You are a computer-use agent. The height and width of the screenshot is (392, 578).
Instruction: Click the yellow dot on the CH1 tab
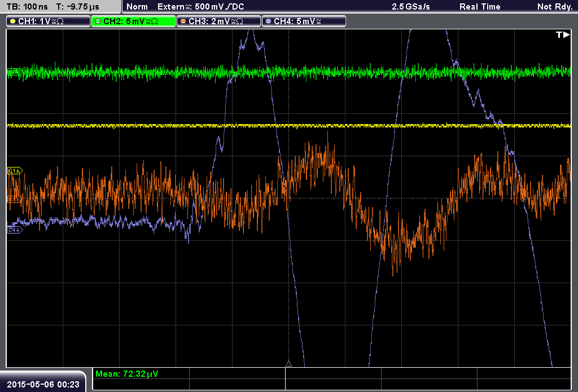pyautogui.click(x=13, y=21)
